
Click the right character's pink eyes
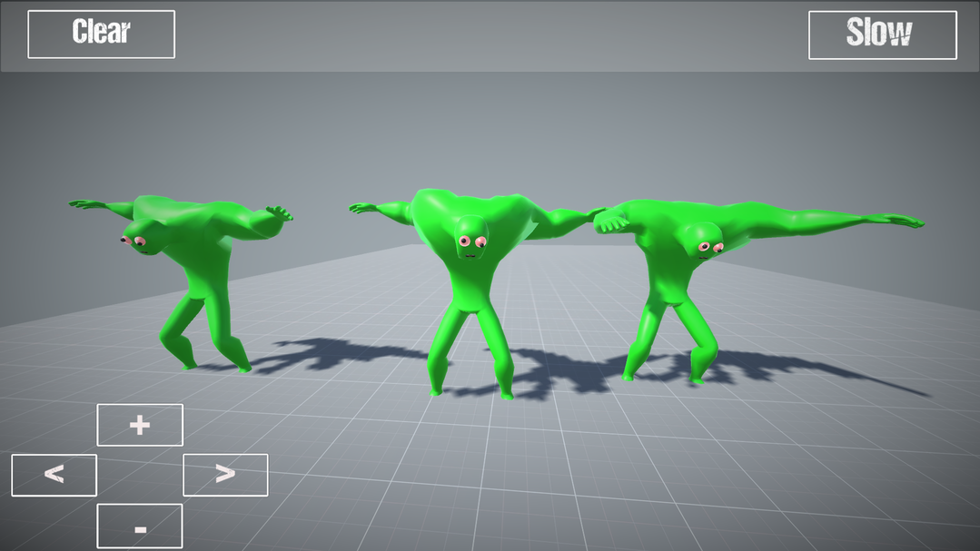pyautogui.click(x=710, y=247)
